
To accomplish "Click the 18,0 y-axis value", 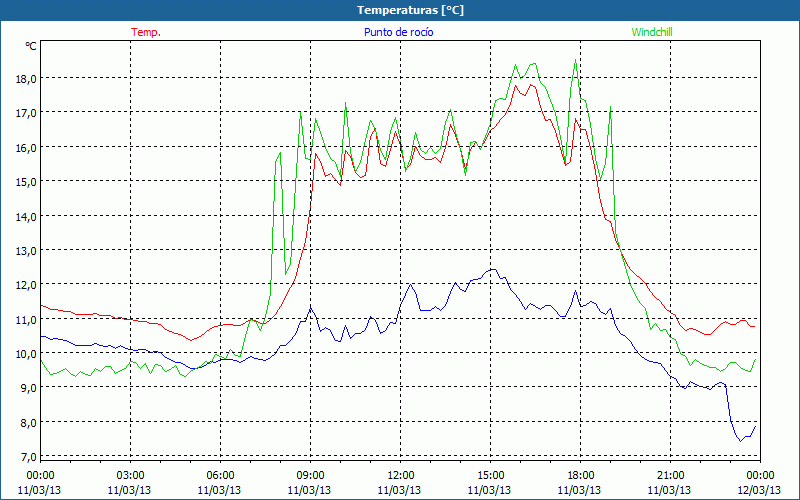I will click(x=27, y=79).
